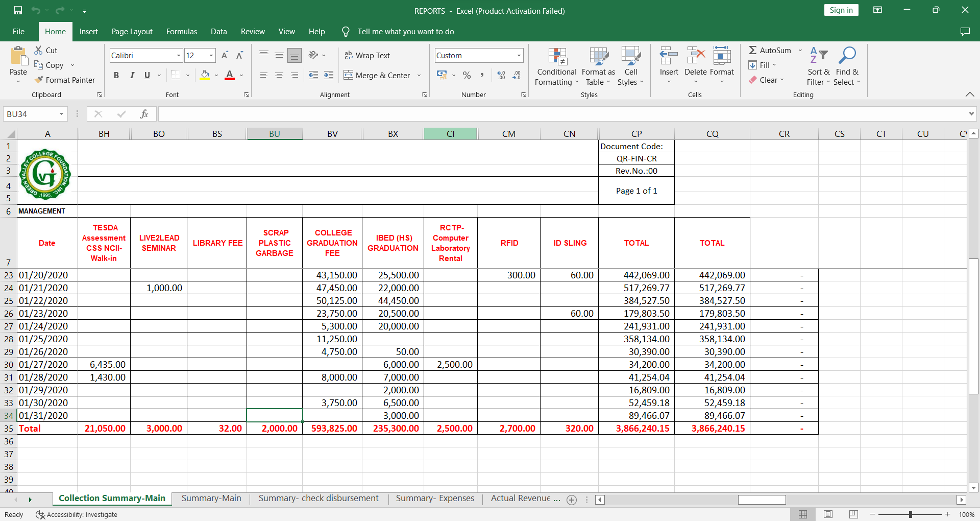Click Decrease Decimal icon
980x521 pixels.
tap(517, 75)
